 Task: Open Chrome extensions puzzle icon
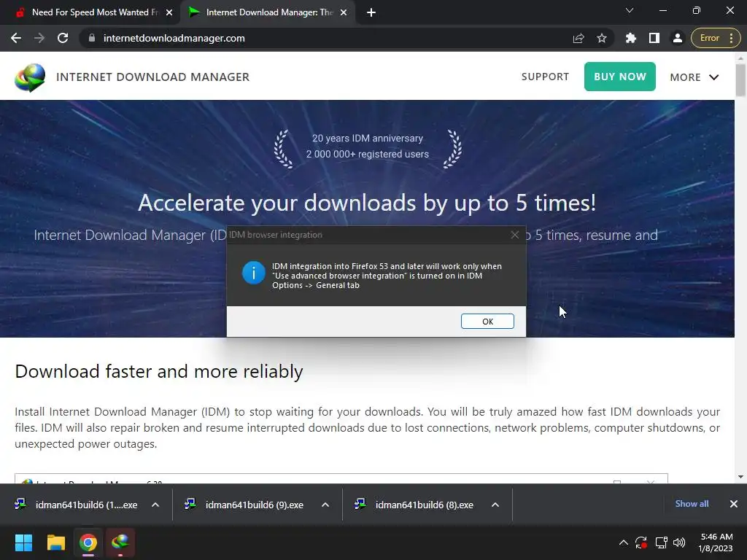click(x=631, y=38)
